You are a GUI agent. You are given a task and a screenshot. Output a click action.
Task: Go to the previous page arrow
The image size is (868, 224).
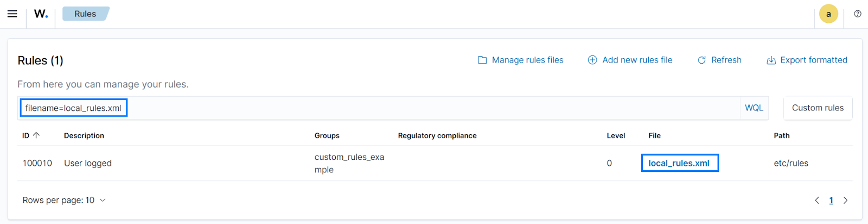pos(817,200)
